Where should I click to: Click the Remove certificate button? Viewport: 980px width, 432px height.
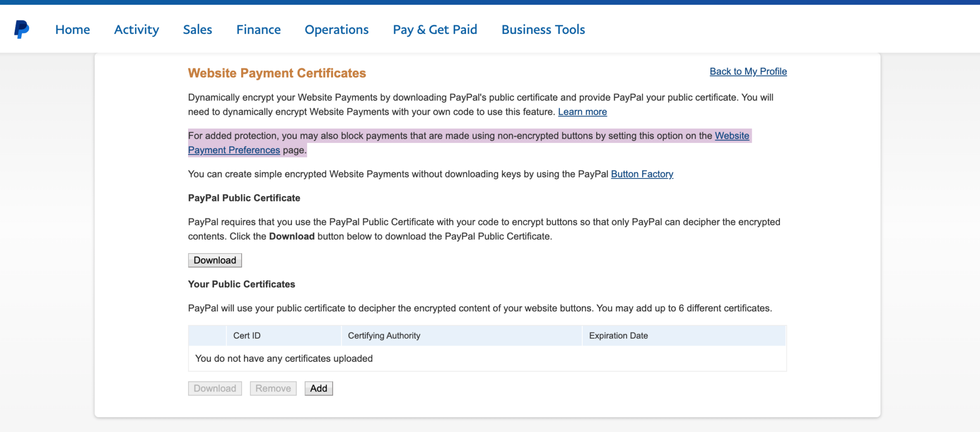[273, 388]
